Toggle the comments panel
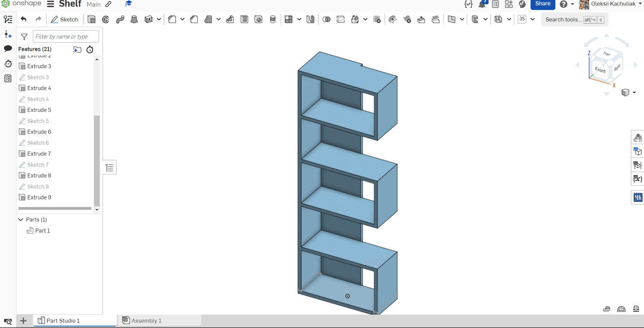Viewport: 644px width, 328px height. pos(8,49)
